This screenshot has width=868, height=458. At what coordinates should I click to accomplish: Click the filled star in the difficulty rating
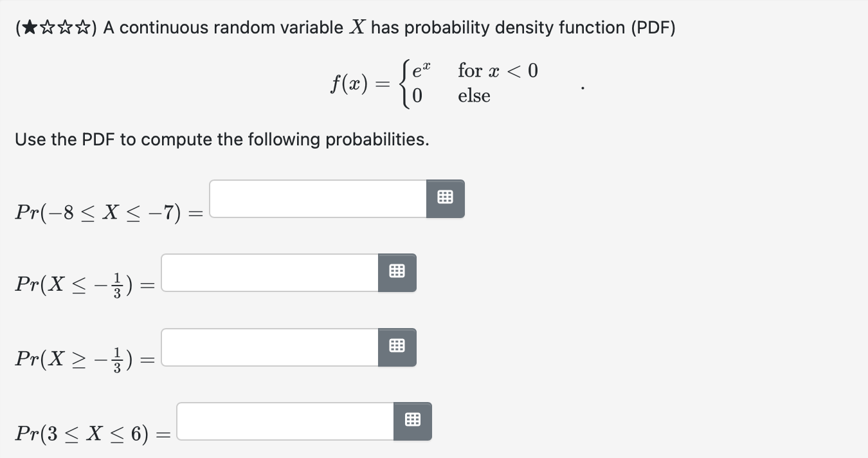click(x=31, y=27)
